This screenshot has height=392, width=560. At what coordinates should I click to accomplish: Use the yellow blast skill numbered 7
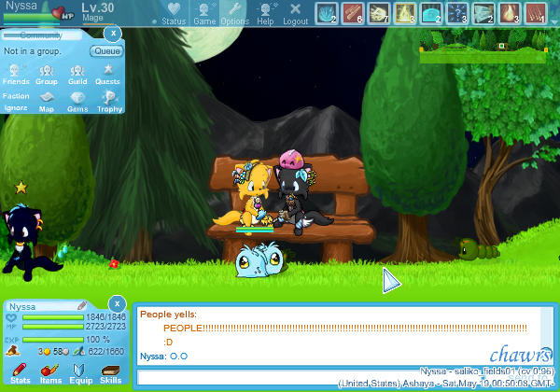pyautogui.click(x=379, y=13)
